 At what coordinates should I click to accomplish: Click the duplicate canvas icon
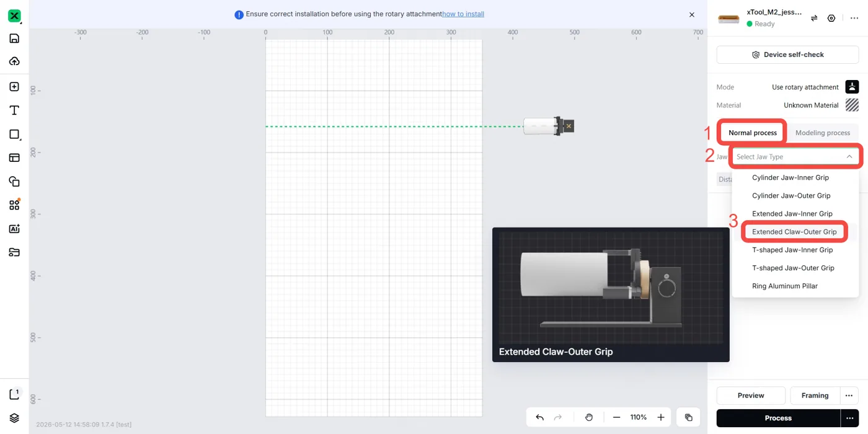click(x=688, y=417)
